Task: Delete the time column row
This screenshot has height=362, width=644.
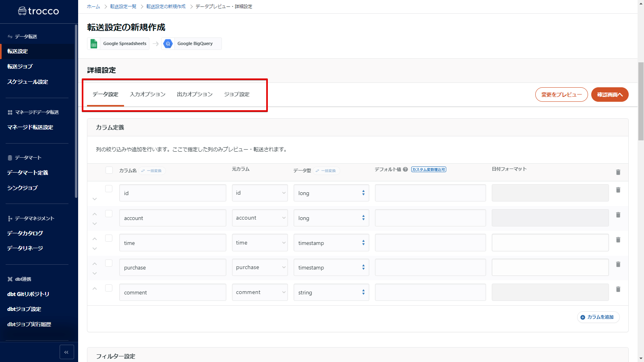Action: 618,240
